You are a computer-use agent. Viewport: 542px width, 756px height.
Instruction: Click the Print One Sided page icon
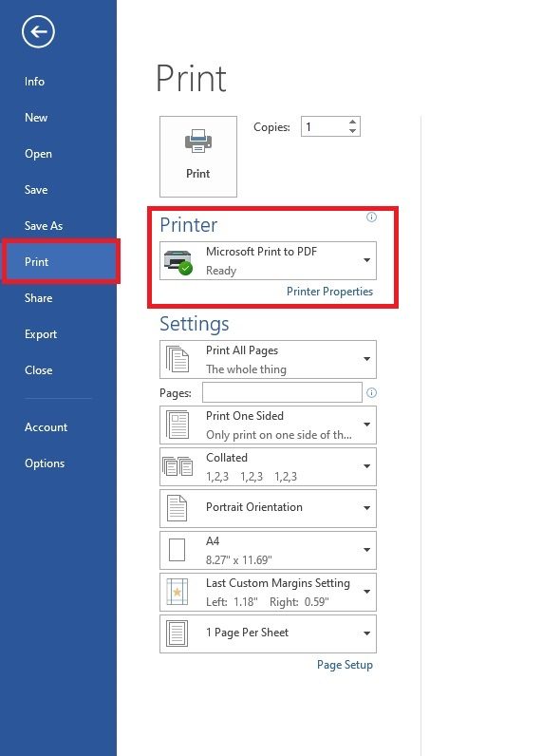click(178, 425)
